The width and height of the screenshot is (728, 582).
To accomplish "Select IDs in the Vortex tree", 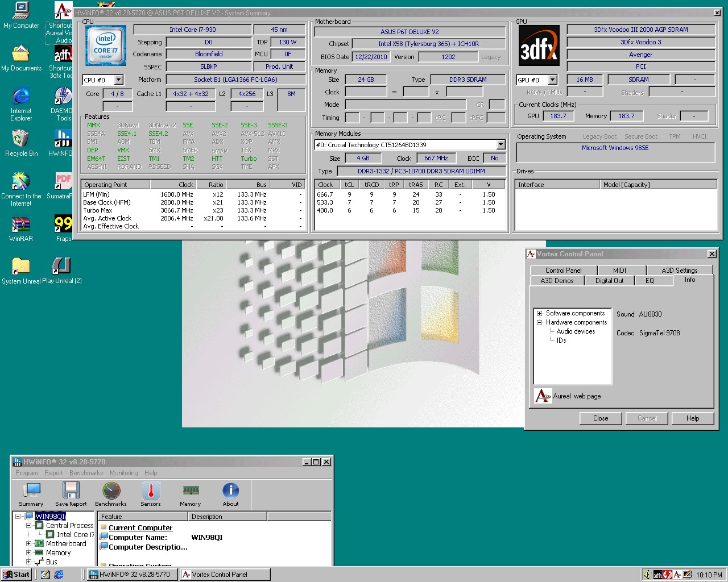I will (561, 340).
